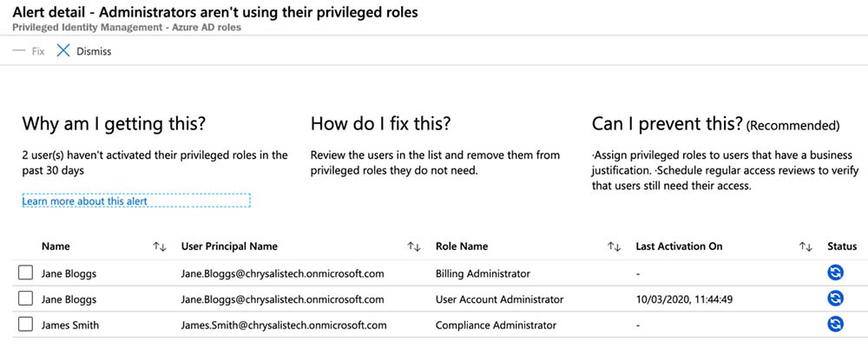Sort by Last Activation On arrows
The height and width of the screenshot is (349, 868).
806,247
